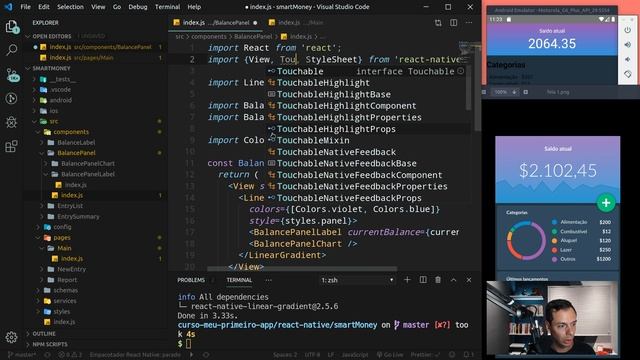Click the donut chart in app mockup
Image resolution: width=640 pixels, height=360 pixels.
(526, 241)
